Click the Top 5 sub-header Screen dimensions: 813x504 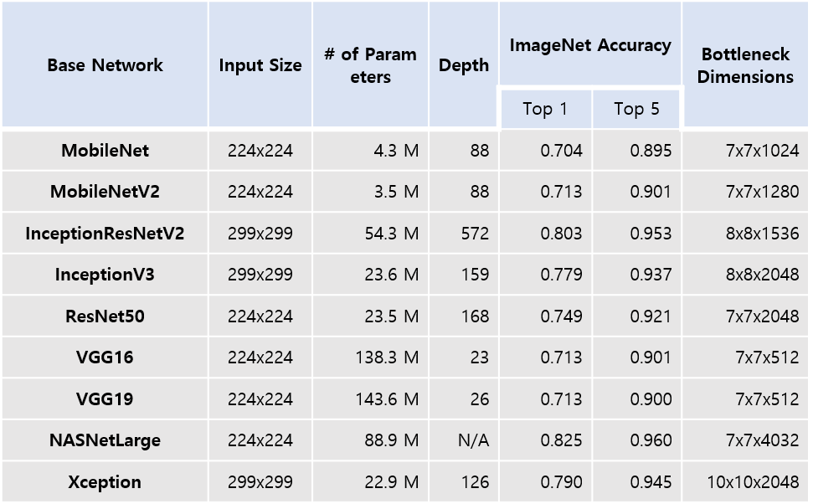(x=636, y=109)
